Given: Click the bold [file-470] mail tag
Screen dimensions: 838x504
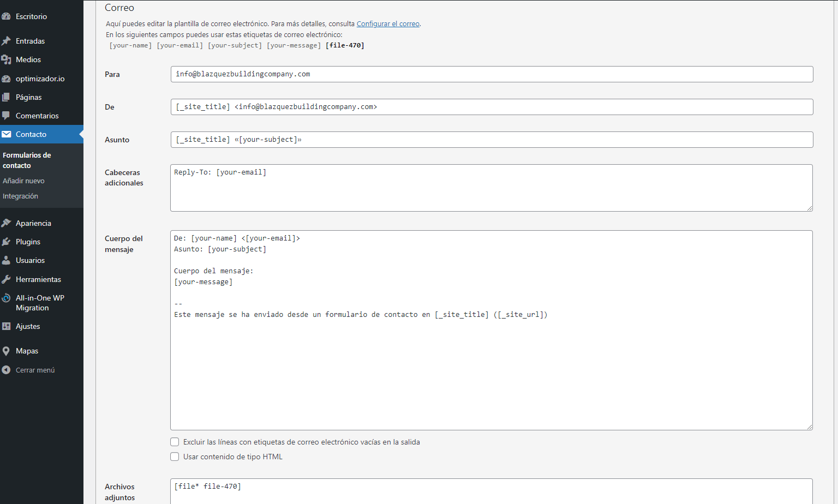Looking at the screenshot, I should 345,45.
